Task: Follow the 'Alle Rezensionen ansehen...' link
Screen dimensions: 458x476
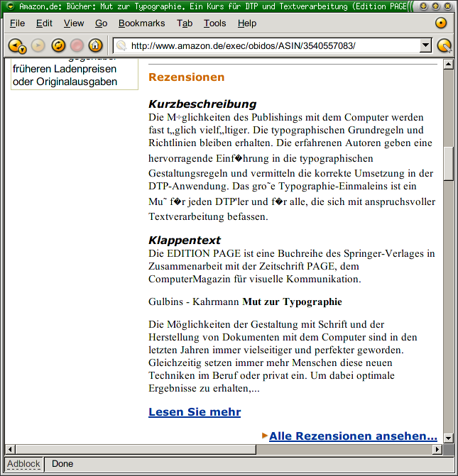Action: point(353,436)
